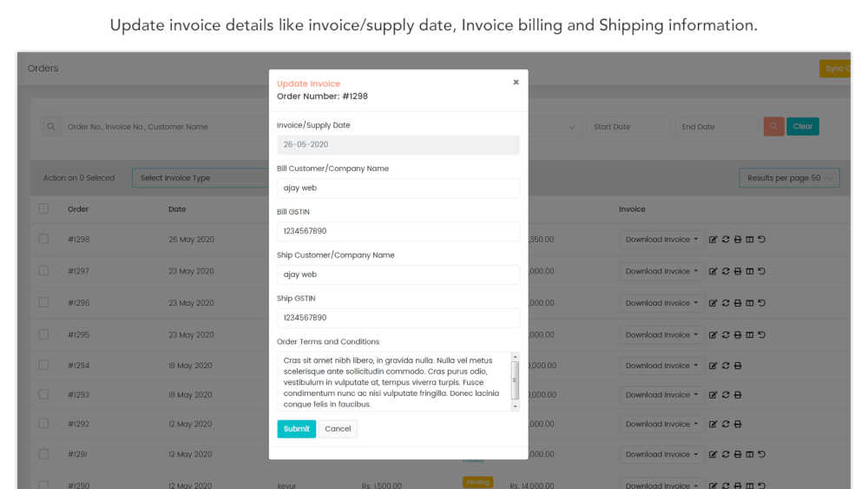Click the Clear filters button
The height and width of the screenshot is (489, 868).
803,126
